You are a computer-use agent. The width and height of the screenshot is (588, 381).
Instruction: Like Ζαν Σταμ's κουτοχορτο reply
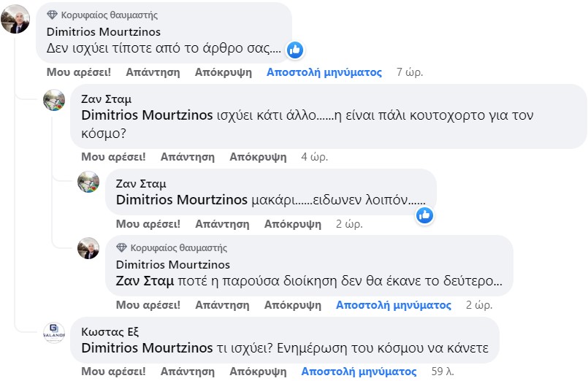[x=114, y=157]
